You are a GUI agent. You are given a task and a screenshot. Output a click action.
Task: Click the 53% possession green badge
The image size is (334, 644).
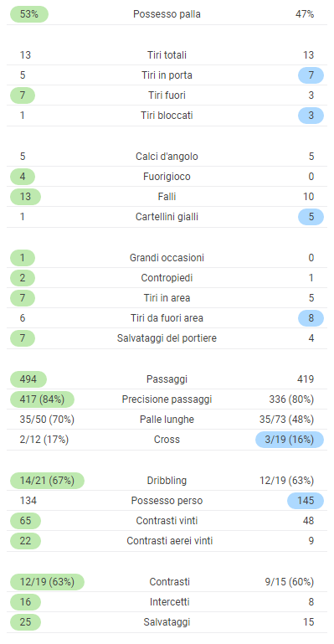(29, 14)
